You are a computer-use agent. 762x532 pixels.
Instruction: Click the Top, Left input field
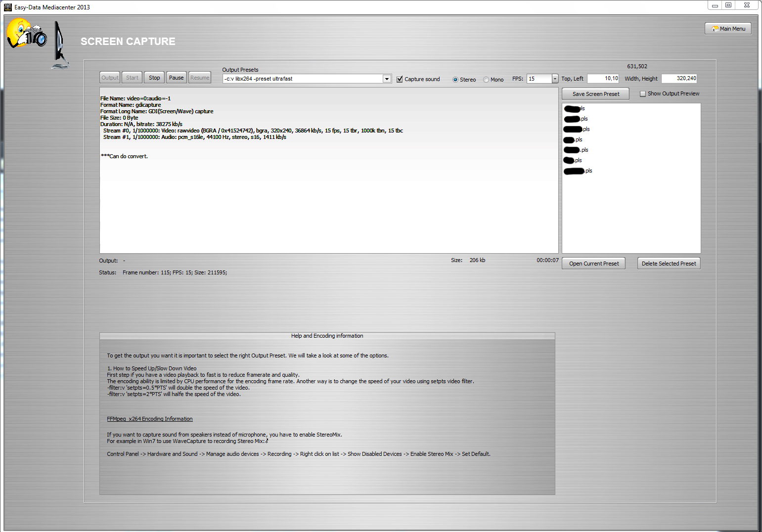pyautogui.click(x=603, y=79)
